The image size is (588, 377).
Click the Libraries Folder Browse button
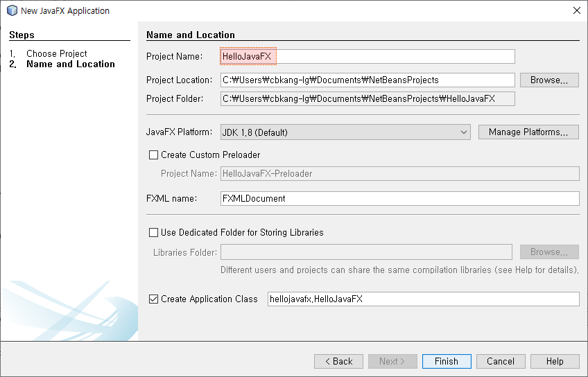point(549,252)
